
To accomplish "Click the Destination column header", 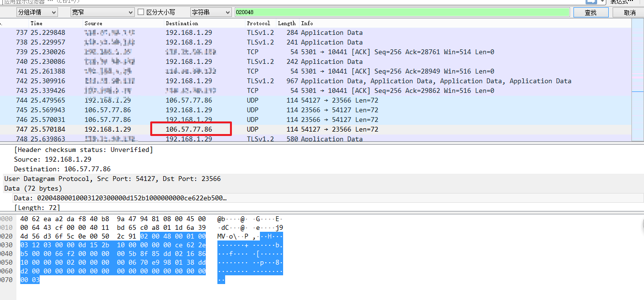I will (182, 23).
